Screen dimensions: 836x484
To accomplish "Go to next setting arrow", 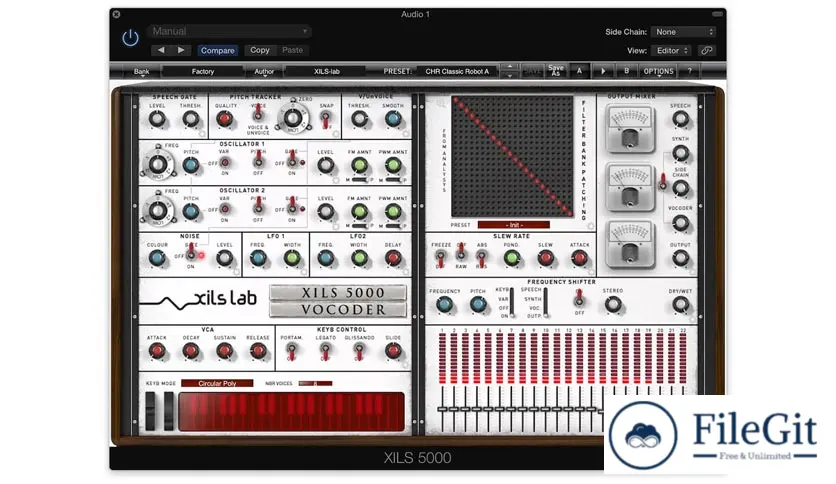I will pos(181,50).
